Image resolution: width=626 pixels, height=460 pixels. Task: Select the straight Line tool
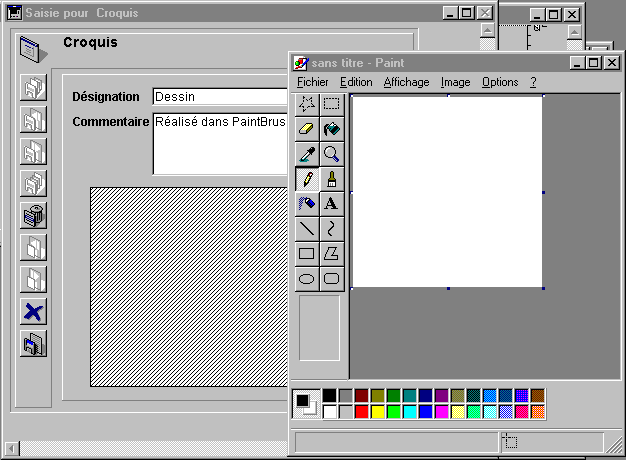(x=307, y=229)
